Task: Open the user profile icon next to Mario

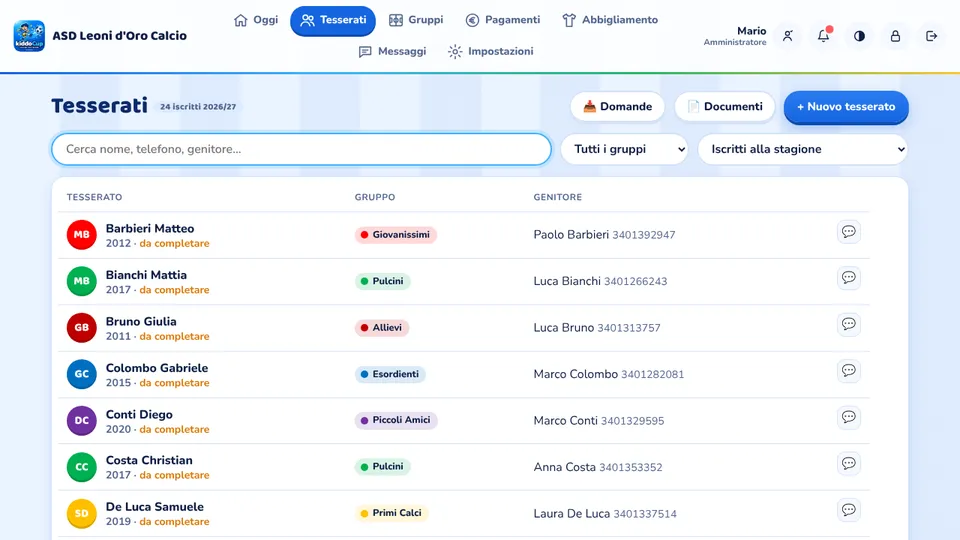Action: pyautogui.click(x=787, y=36)
